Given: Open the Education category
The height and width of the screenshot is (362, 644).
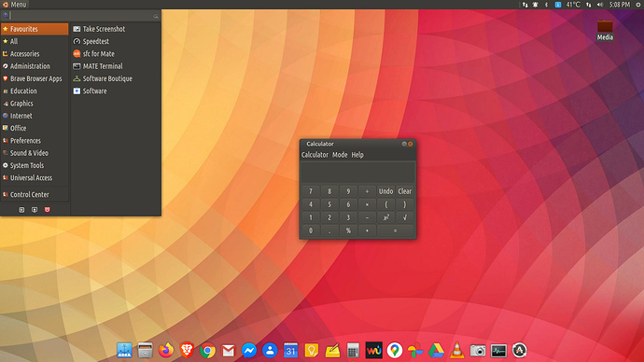Looking at the screenshot, I should pyautogui.click(x=35, y=90).
